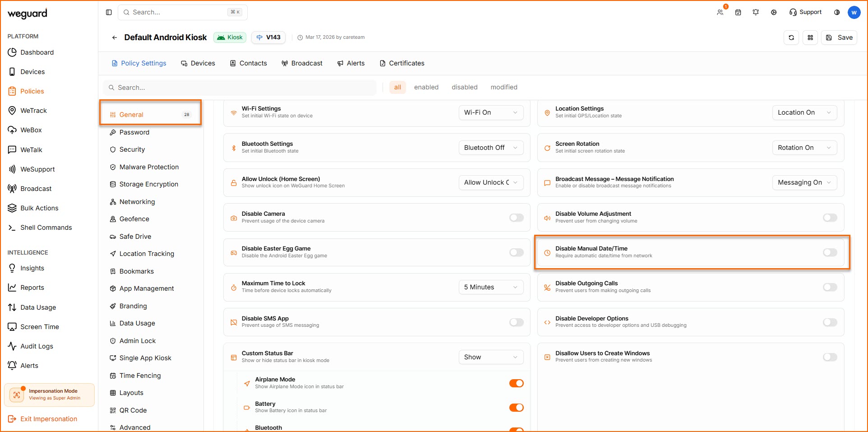The image size is (868, 432).
Task: Expand the Maximum Time to Lock dropdown
Action: [490, 287]
